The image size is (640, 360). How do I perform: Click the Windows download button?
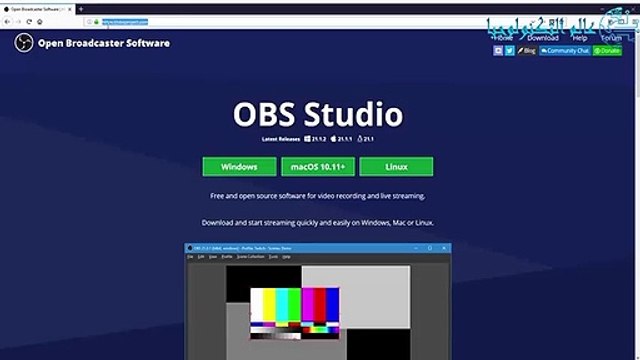tap(239, 167)
